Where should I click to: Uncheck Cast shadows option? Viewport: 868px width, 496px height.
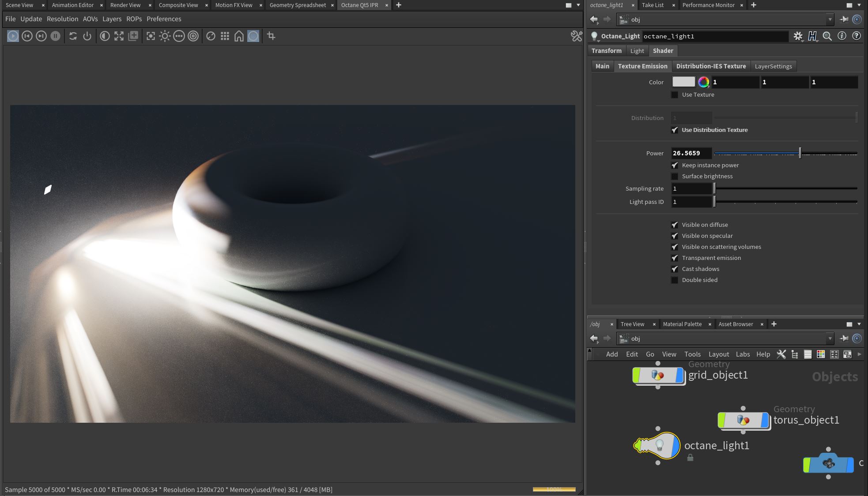675,269
